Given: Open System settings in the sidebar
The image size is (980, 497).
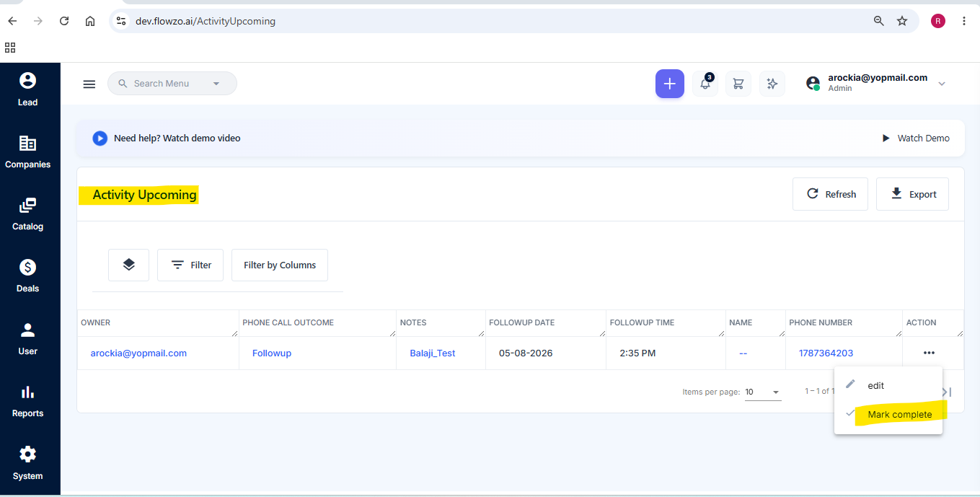Looking at the screenshot, I should 27,463.
